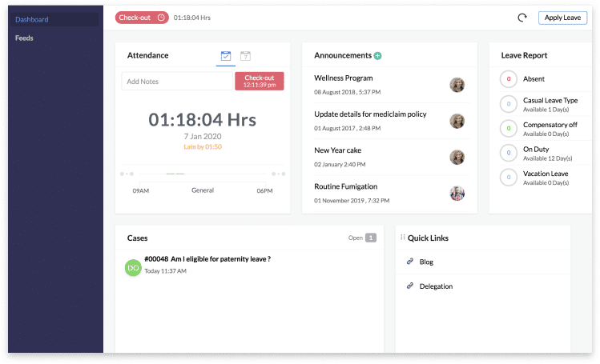The image size is (600, 364).
Task: Click the attendance shift timeline bar
Action: pyautogui.click(x=203, y=174)
